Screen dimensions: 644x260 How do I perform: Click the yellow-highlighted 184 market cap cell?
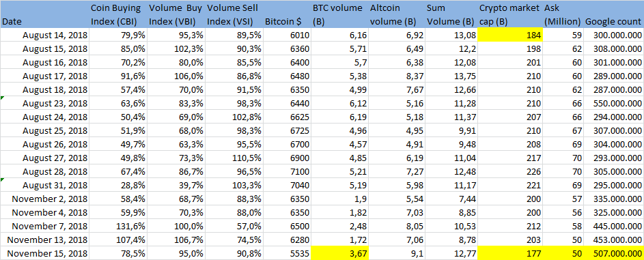(510, 35)
